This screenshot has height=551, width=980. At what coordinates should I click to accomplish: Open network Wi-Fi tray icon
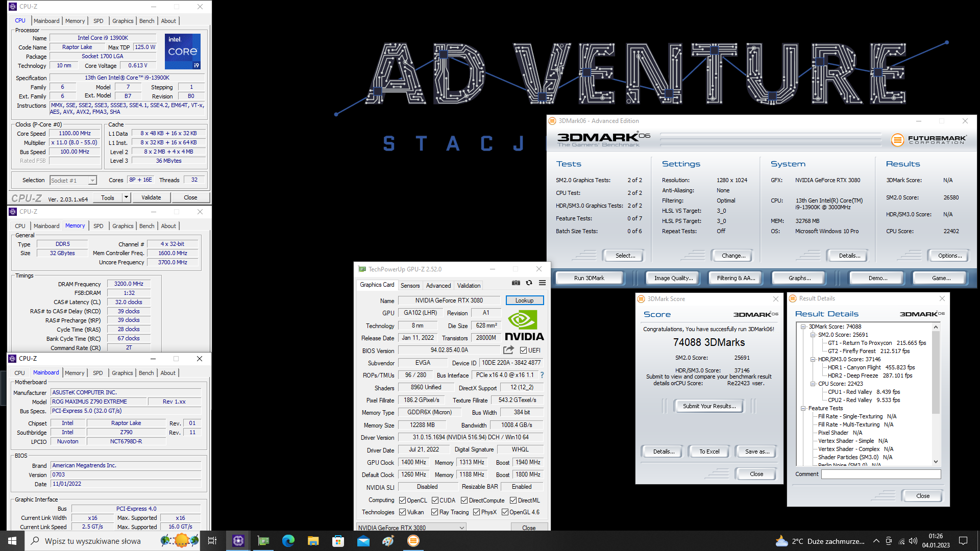coord(901,541)
